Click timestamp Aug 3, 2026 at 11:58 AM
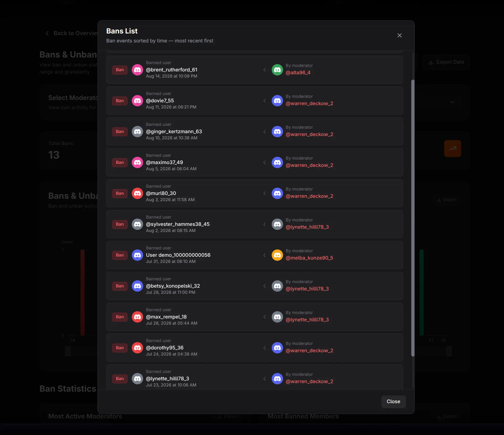 (170, 199)
